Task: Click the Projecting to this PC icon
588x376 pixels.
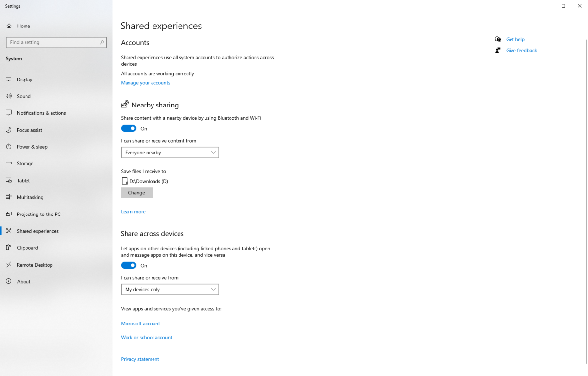Action: (9, 215)
